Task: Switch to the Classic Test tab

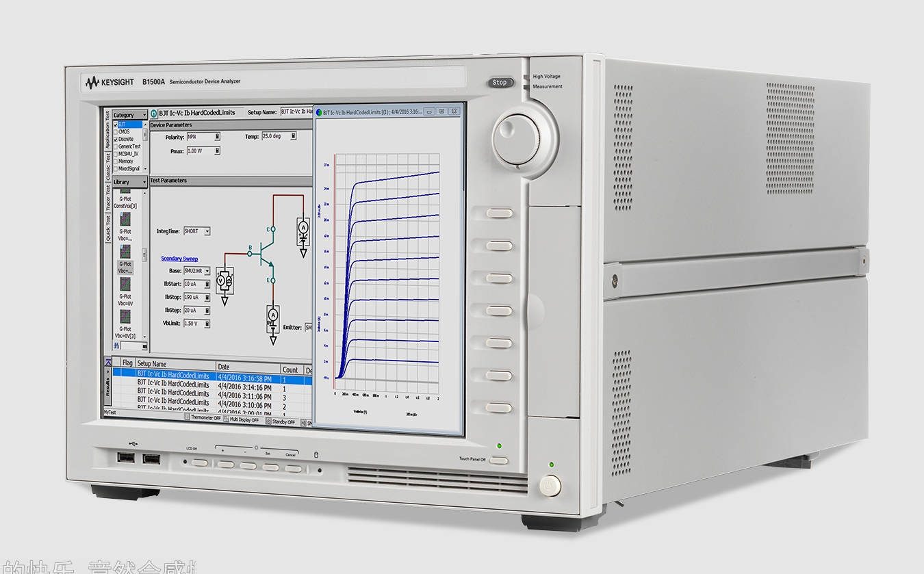Action: point(107,166)
